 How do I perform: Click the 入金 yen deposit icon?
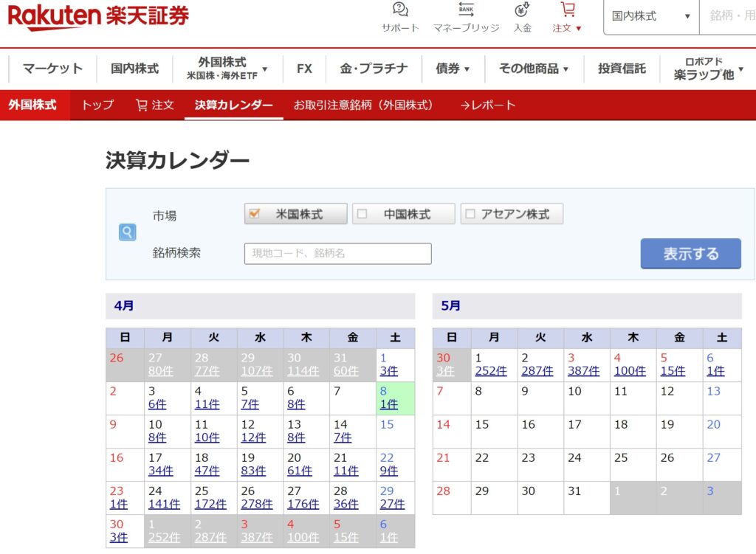tap(522, 10)
